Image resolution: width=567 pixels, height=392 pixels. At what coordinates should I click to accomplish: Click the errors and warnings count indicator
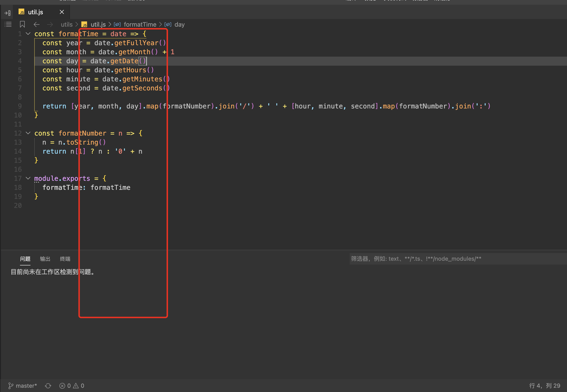point(72,386)
